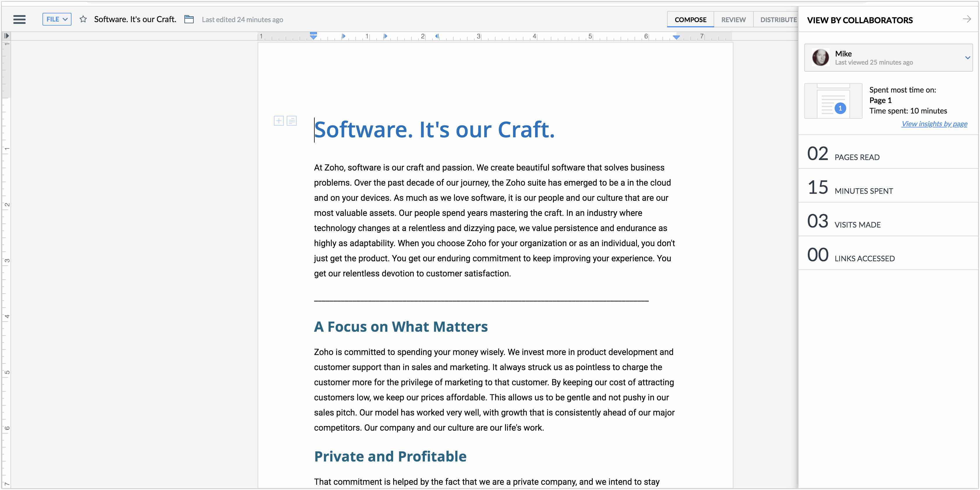
Task: Switch to the DISTRIBUTE tab
Action: pyautogui.click(x=778, y=19)
